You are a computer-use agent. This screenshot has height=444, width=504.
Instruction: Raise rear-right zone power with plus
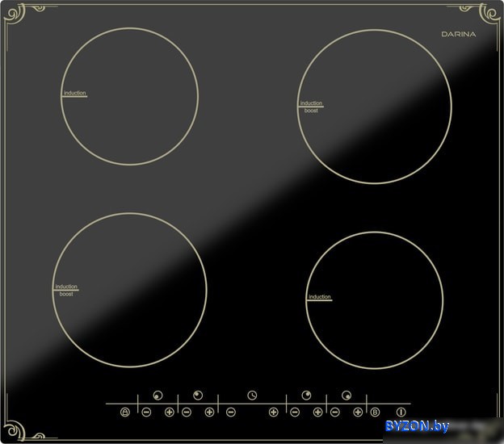tap(318, 412)
